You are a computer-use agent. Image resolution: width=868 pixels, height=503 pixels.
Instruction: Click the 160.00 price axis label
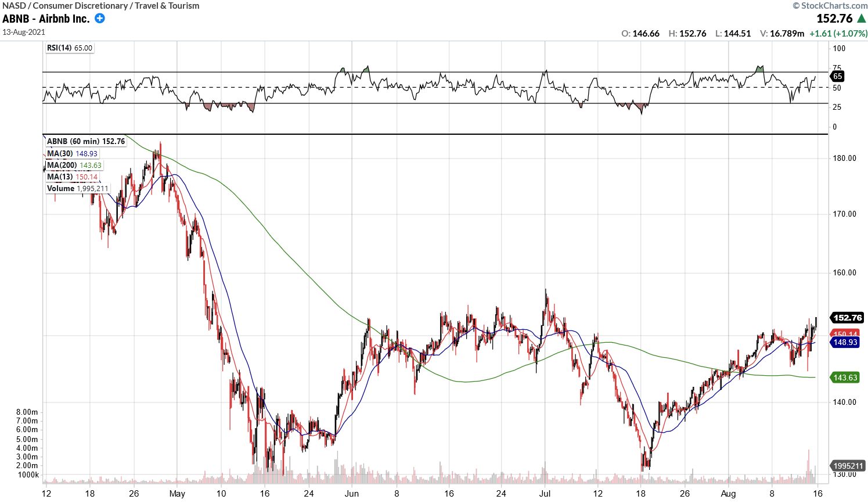(844, 272)
